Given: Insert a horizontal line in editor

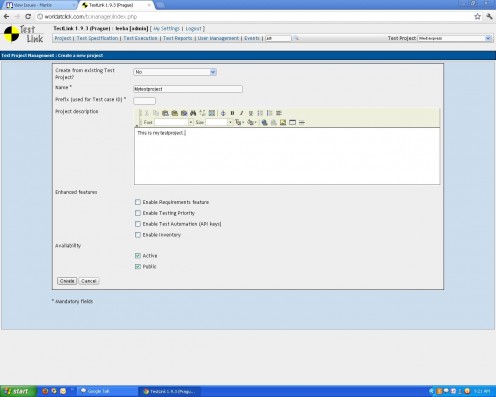Looking at the screenshot, I should point(302,122).
